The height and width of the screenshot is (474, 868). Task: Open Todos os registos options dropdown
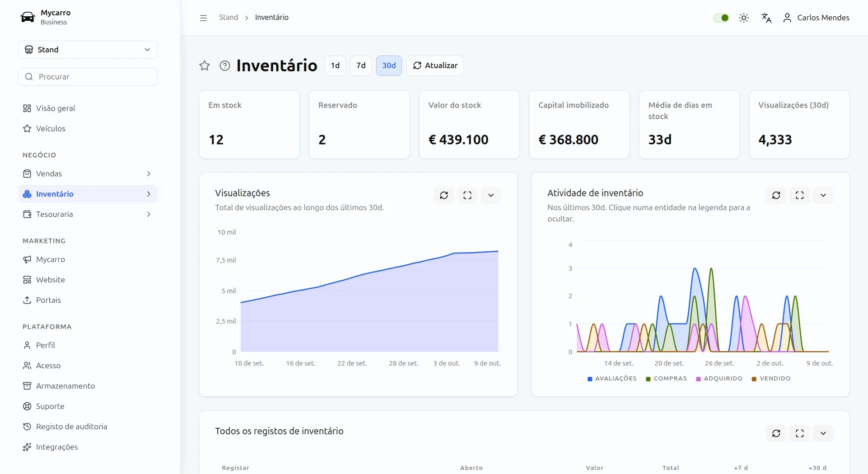pos(823,433)
